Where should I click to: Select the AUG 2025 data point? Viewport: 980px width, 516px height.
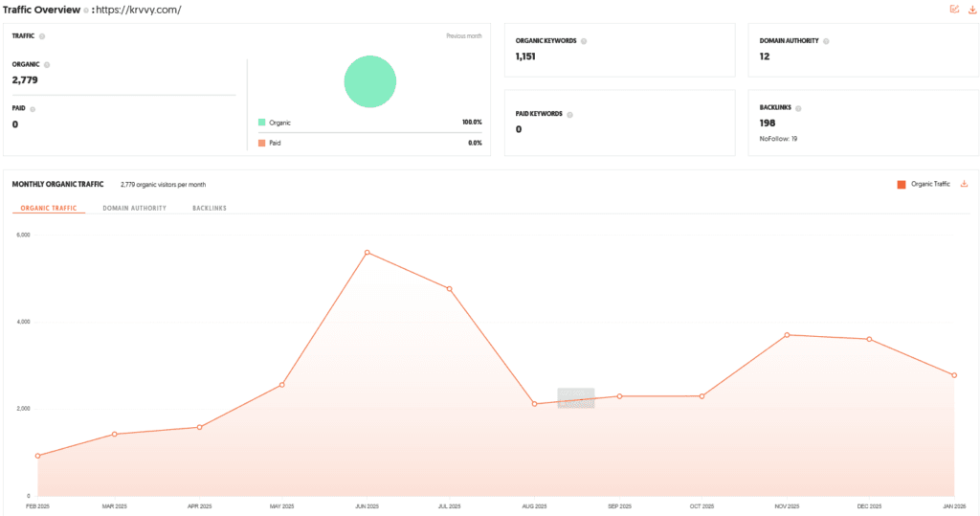pyautogui.click(x=534, y=404)
